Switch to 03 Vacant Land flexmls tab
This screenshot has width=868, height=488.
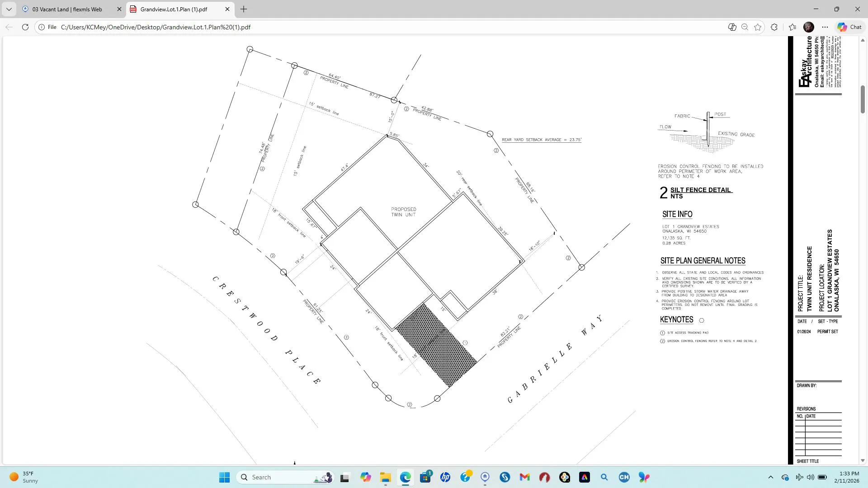(x=67, y=9)
